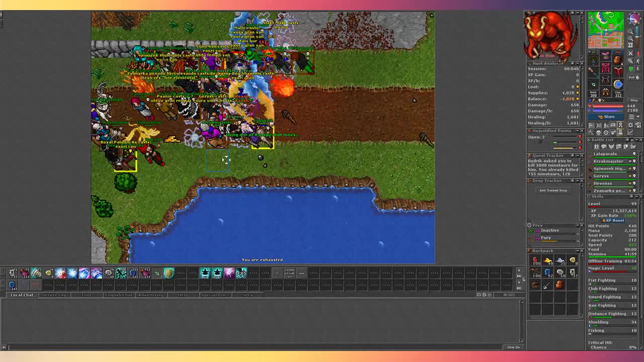This screenshot has height=362, width=644.
Task: Toggle the party filter in Battle List
Action: (626, 146)
